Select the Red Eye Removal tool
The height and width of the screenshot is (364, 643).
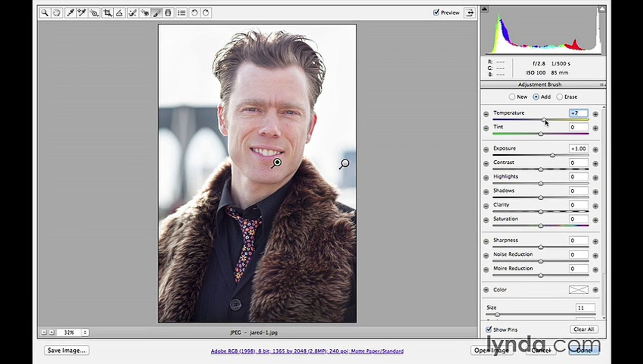point(145,13)
